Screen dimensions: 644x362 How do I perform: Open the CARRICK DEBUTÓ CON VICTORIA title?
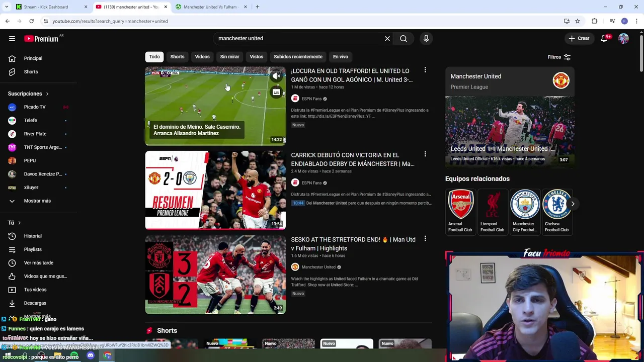353,159
